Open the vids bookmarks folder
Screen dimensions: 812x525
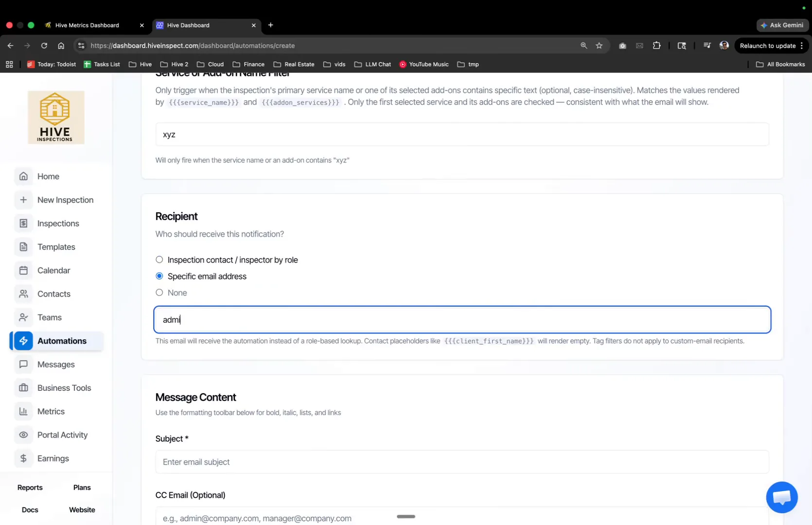point(334,64)
